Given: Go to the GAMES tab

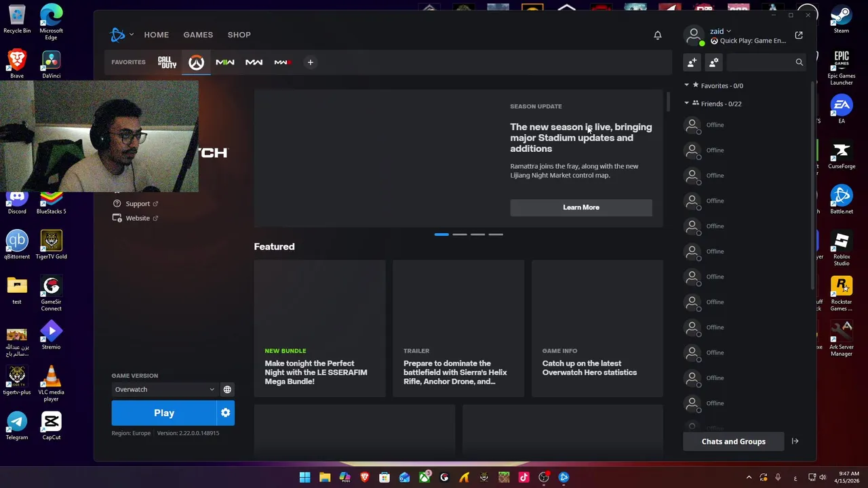Looking at the screenshot, I should tap(198, 35).
